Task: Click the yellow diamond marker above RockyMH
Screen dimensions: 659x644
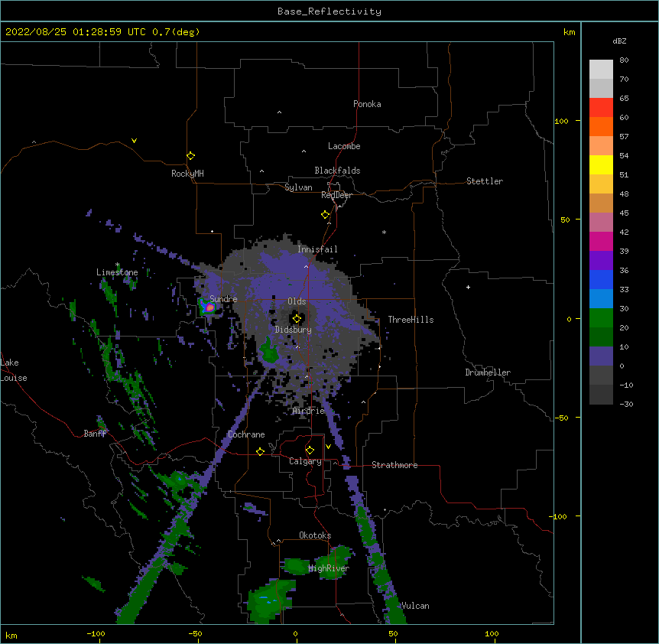Action: pos(190,156)
